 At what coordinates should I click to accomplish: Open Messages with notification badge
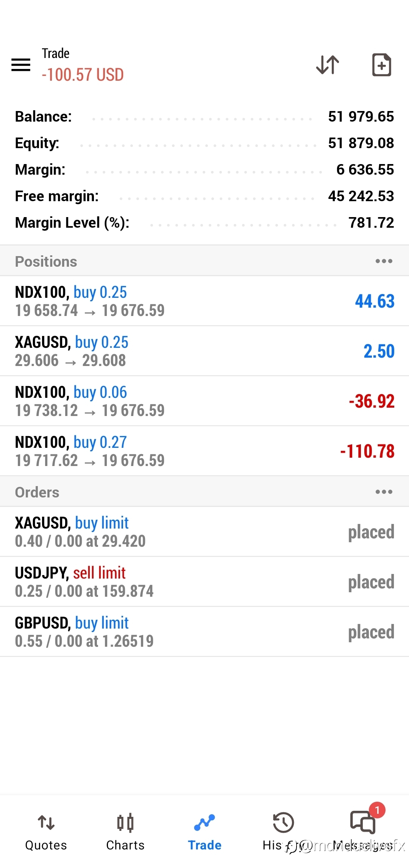pyautogui.click(x=363, y=822)
